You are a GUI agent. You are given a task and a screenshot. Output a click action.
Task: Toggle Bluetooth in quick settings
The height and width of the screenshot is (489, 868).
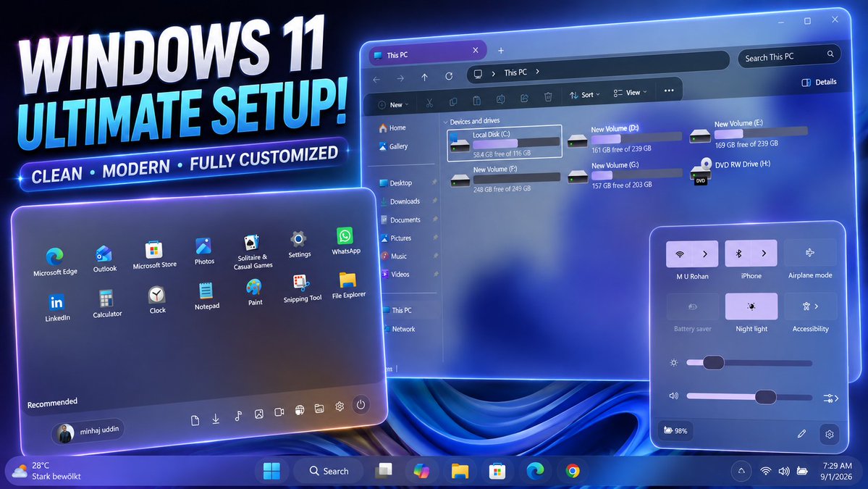738,254
